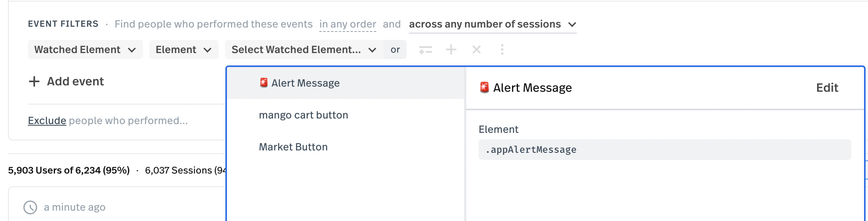The height and width of the screenshot is (221, 868).
Task: Click the plus icon in filter row
Action: point(451,49)
